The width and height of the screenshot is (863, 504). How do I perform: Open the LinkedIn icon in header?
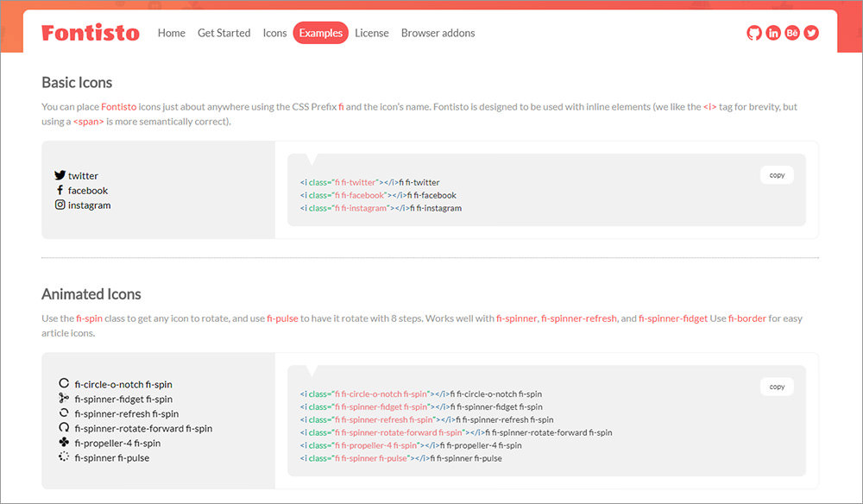pyautogui.click(x=773, y=33)
